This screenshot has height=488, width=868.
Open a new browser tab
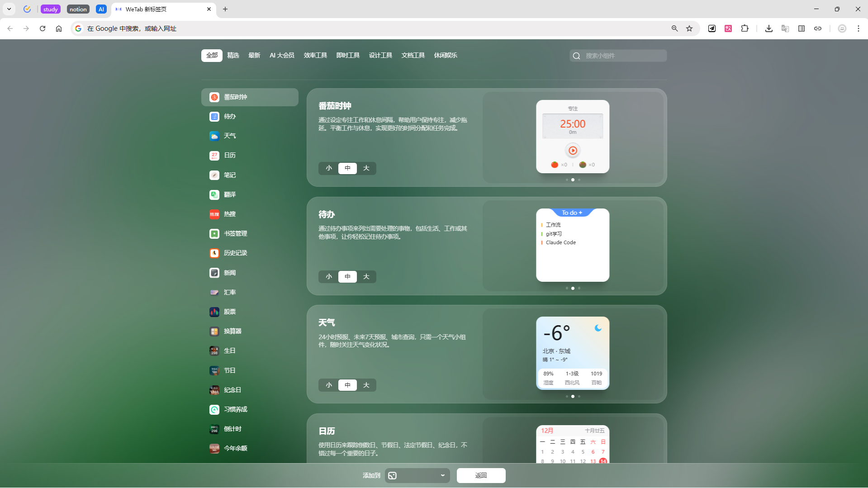(225, 9)
